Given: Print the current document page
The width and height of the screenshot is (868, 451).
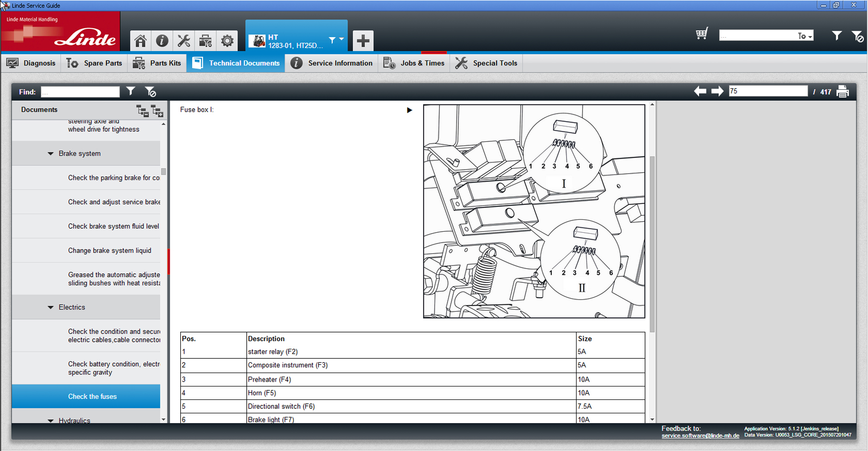Looking at the screenshot, I should tap(843, 92).
